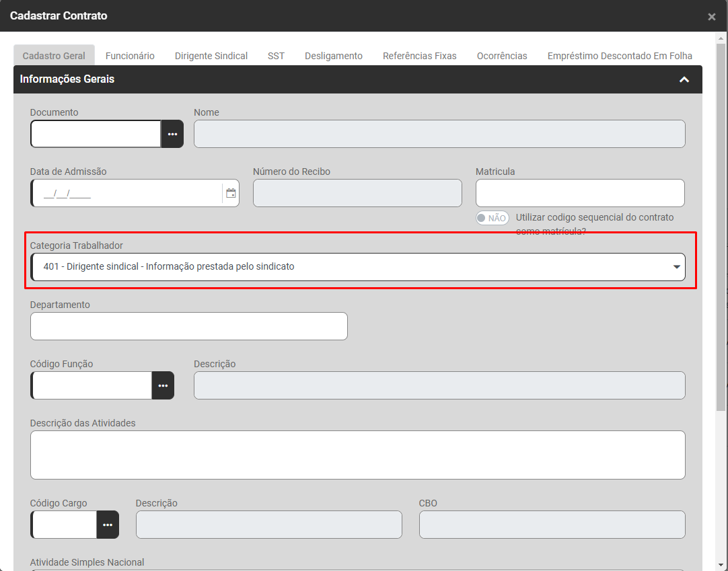Open the Referências Fixas tab

point(419,56)
